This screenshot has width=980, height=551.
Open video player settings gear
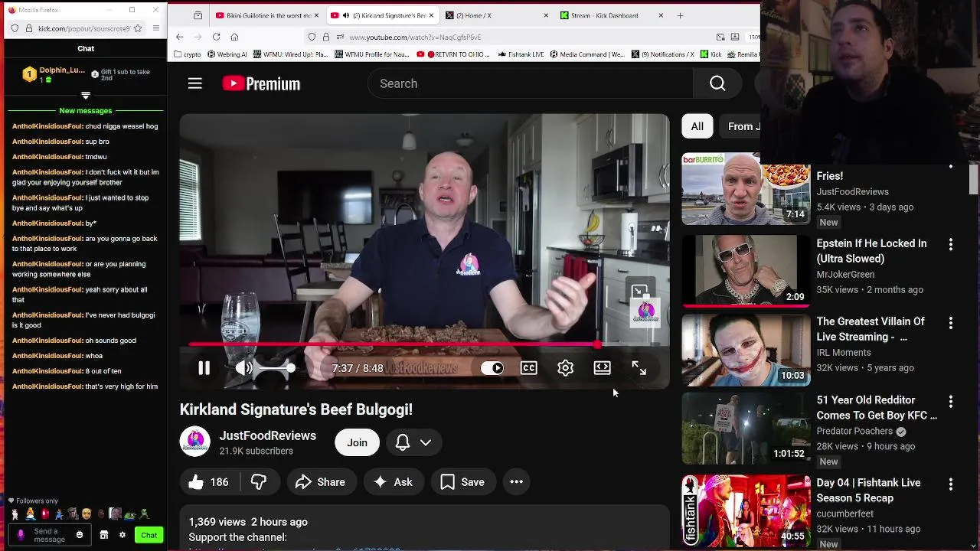coord(565,368)
